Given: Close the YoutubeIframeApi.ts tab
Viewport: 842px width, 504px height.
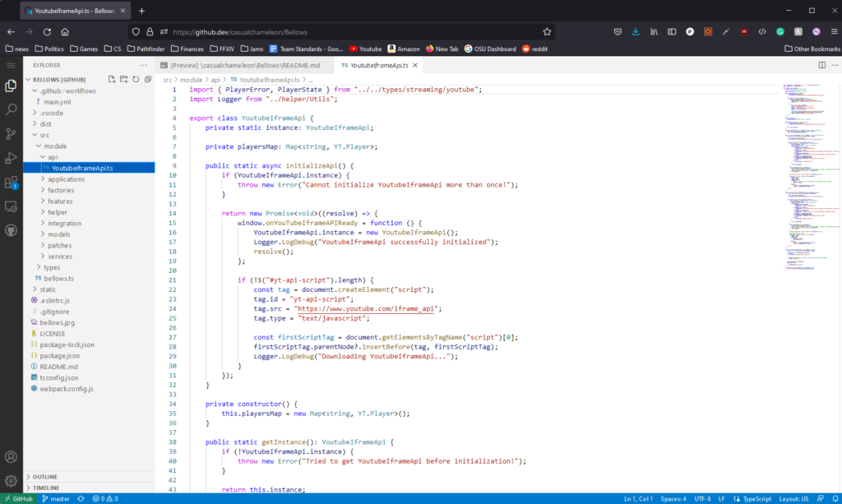Looking at the screenshot, I should click(414, 65).
